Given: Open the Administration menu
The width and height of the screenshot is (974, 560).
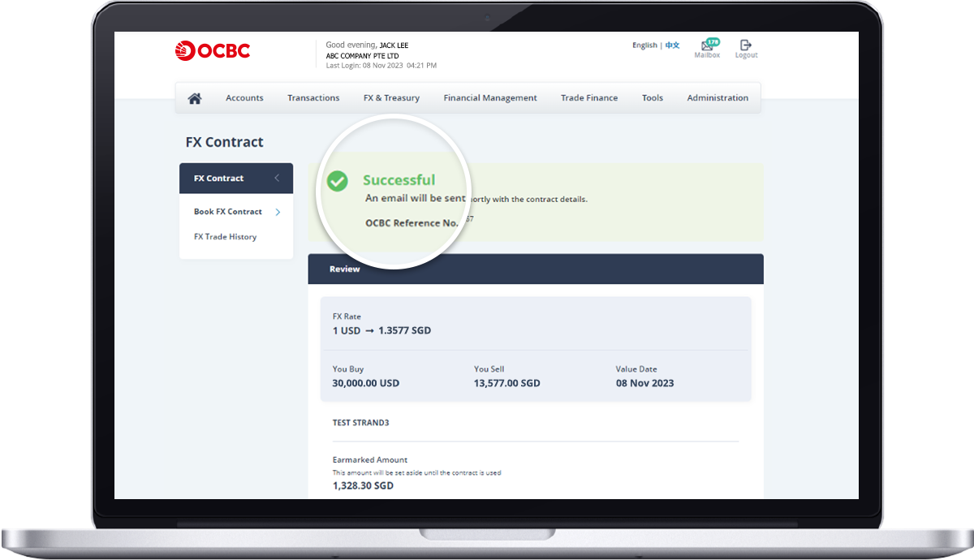Looking at the screenshot, I should point(718,98).
